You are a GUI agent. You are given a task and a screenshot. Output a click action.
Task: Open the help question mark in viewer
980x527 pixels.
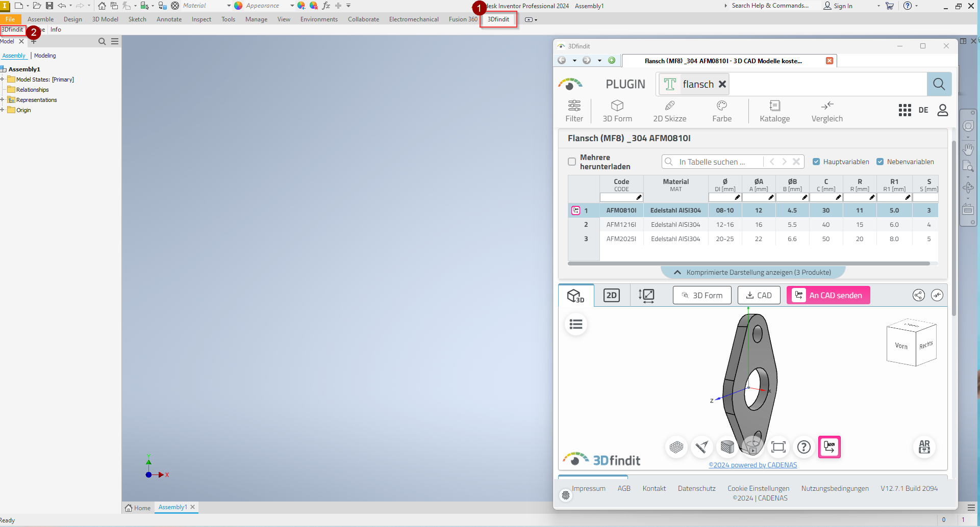tap(803, 447)
